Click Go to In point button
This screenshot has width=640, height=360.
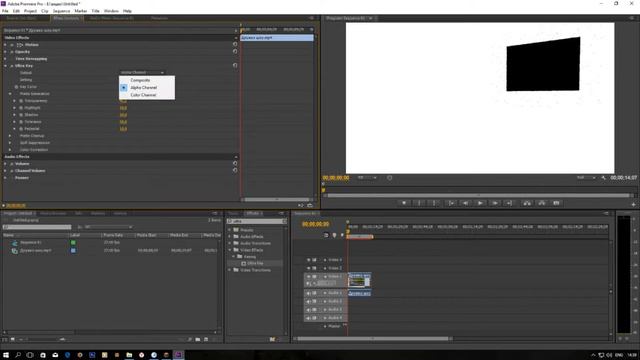click(451, 203)
